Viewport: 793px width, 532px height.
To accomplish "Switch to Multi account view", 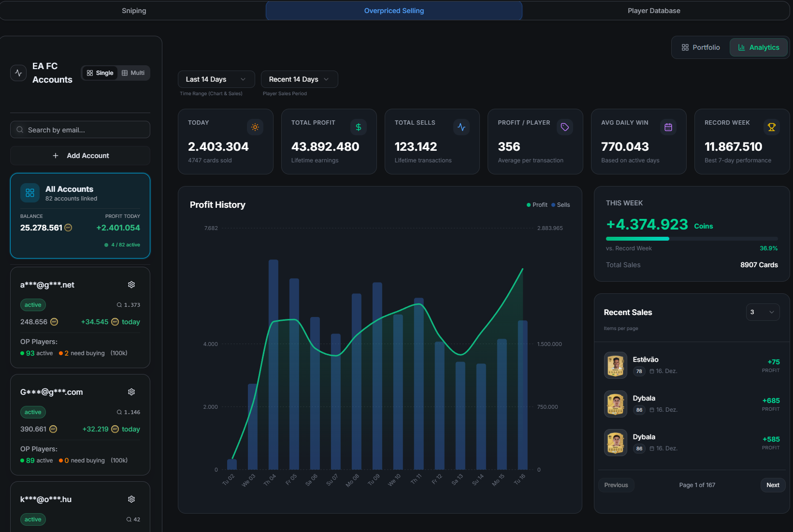I will coord(133,73).
